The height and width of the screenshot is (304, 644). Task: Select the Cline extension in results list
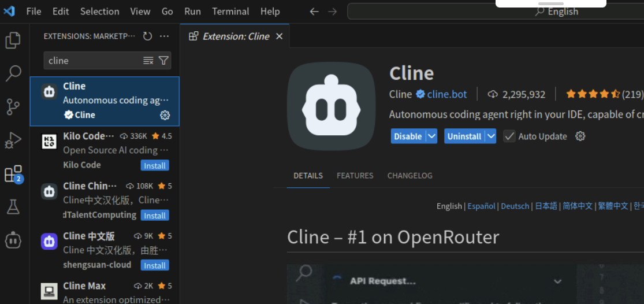(x=105, y=101)
